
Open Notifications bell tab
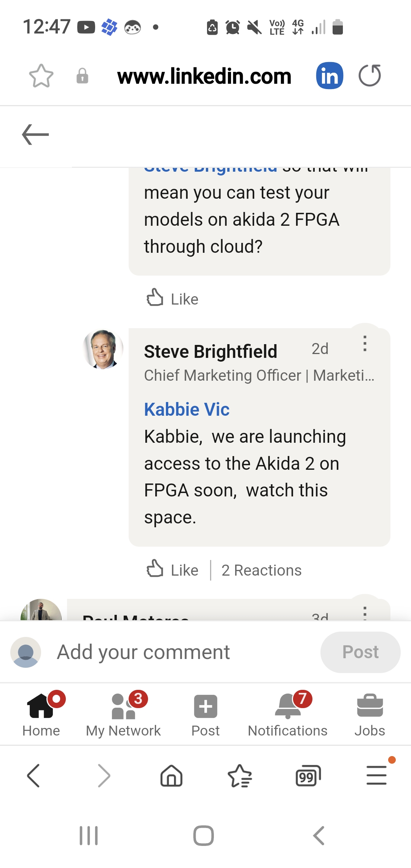(288, 714)
